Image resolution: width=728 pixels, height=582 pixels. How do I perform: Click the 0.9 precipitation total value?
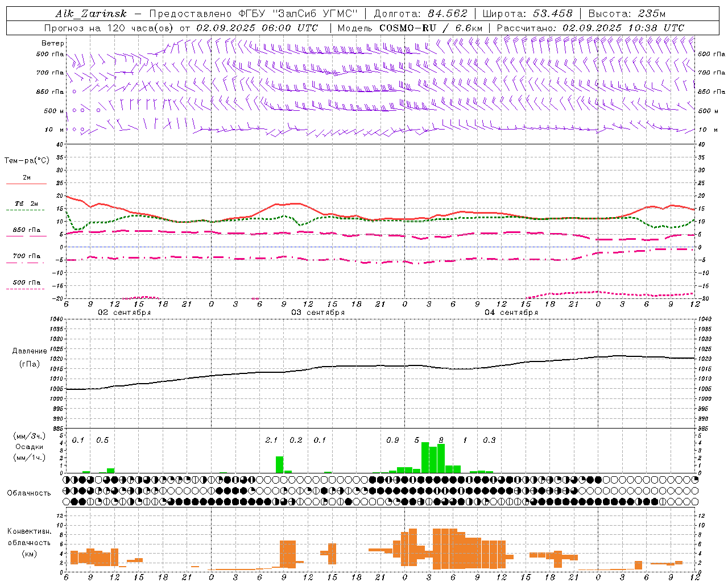tap(392, 440)
